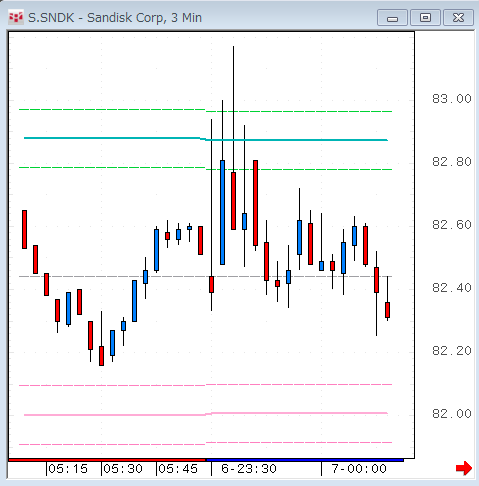Click the 82.80 price axis label
479x486 pixels.
pyautogui.click(x=452, y=162)
